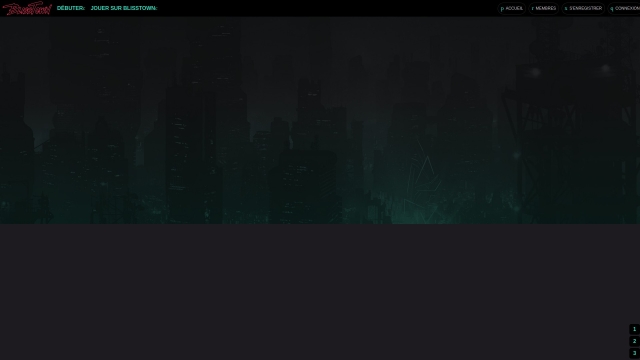Click the members icon beside Membres
This screenshot has height=360, width=640.
pyautogui.click(x=533, y=9)
